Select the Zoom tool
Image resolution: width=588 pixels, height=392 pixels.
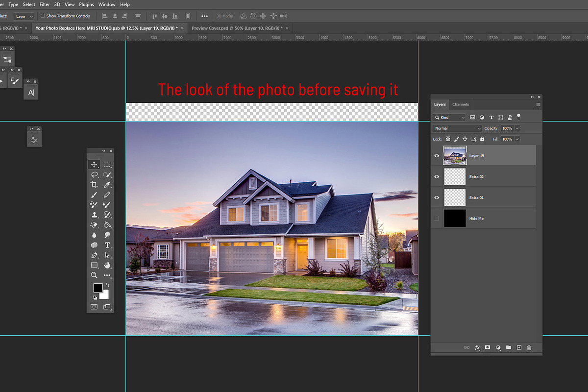click(94, 275)
